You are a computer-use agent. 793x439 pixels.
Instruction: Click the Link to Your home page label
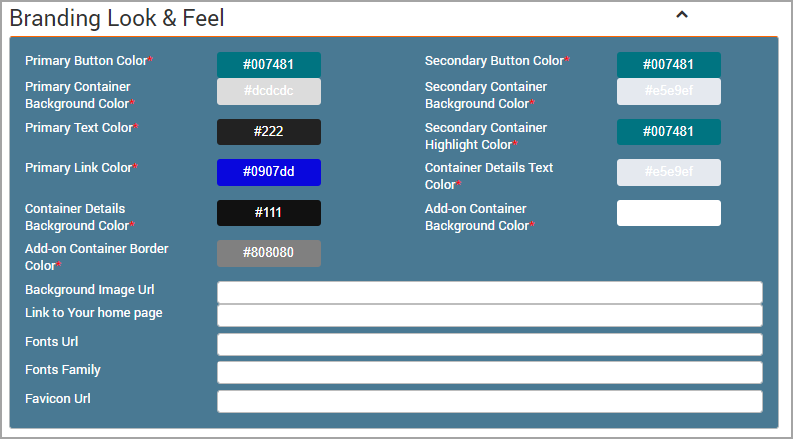94,313
